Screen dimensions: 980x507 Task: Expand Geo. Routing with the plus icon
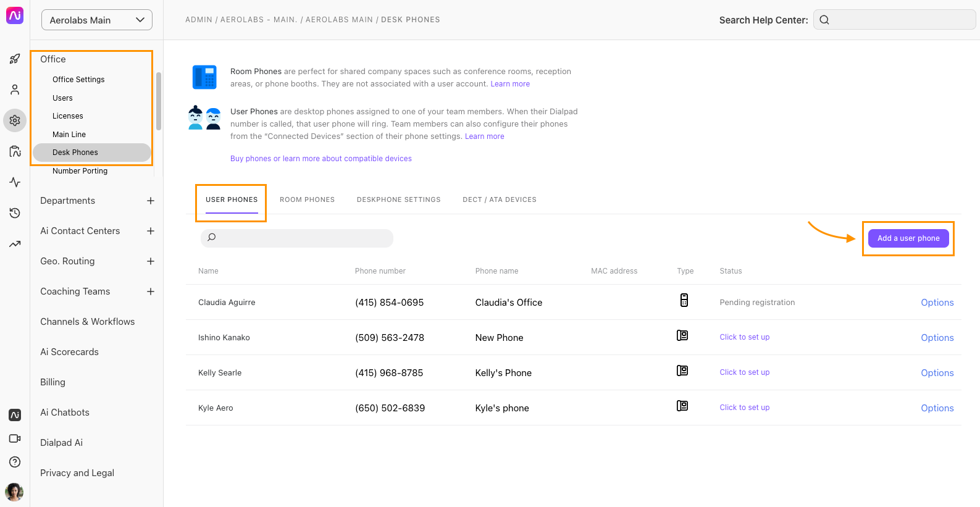coord(151,261)
